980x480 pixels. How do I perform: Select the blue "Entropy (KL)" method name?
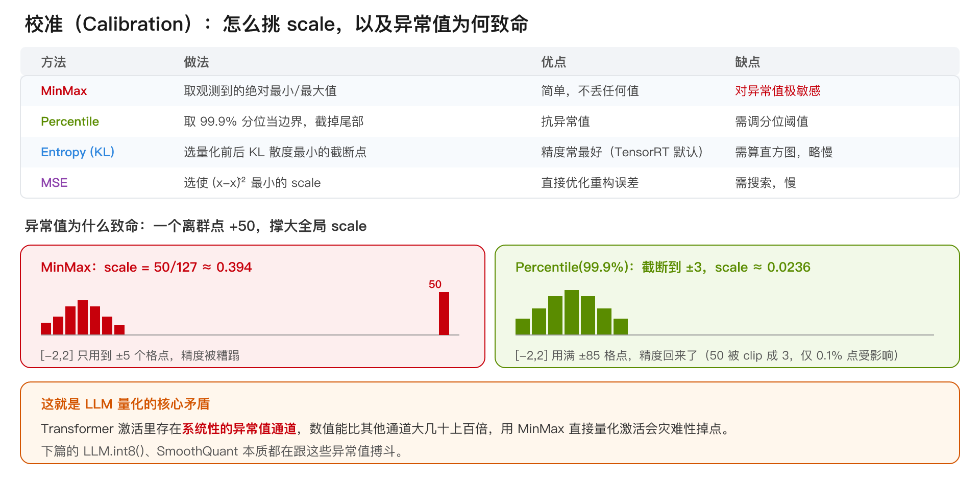[78, 152]
